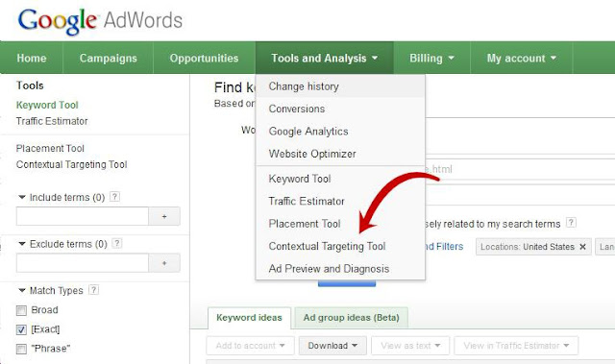Viewport: 615px width, 364px height.
Task: Open the View as text dropdown
Action: (x=410, y=346)
